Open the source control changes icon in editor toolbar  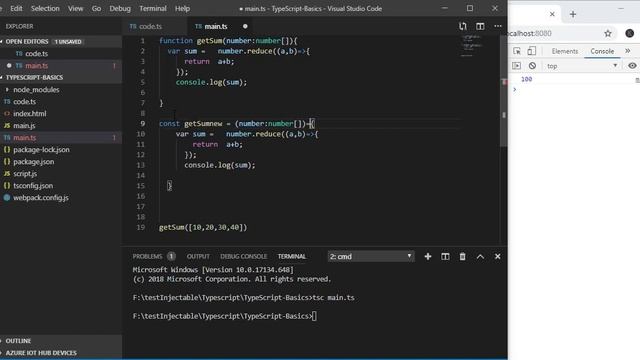[462, 26]
